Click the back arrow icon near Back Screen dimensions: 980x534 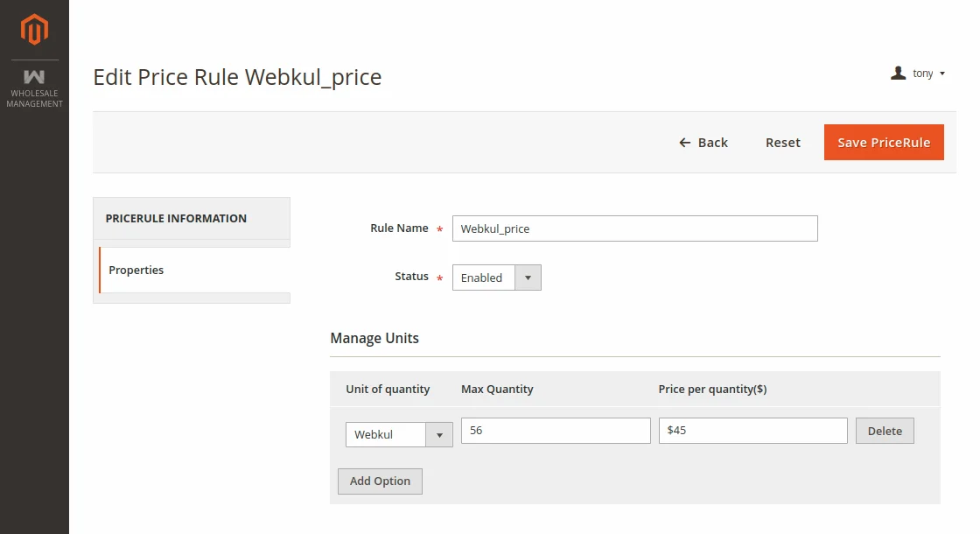pyautogui.click(x=683, y=142)
